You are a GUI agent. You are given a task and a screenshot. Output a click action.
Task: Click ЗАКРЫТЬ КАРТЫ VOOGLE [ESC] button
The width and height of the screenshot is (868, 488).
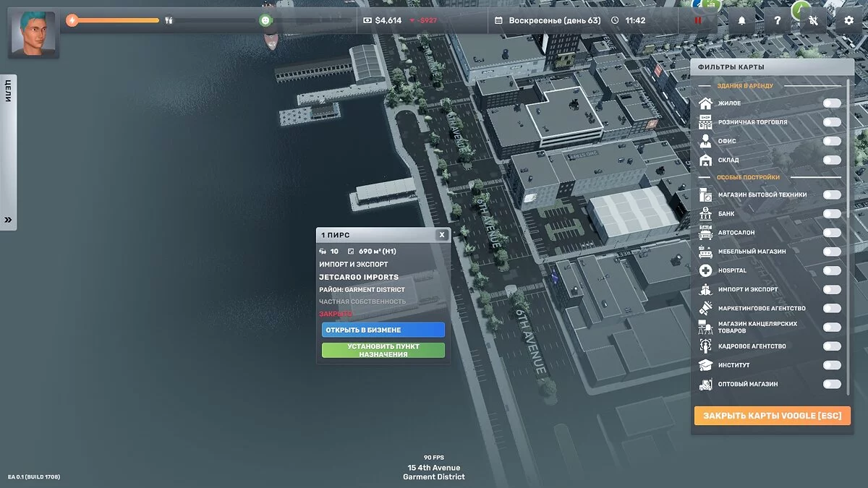tap(773, 416)
